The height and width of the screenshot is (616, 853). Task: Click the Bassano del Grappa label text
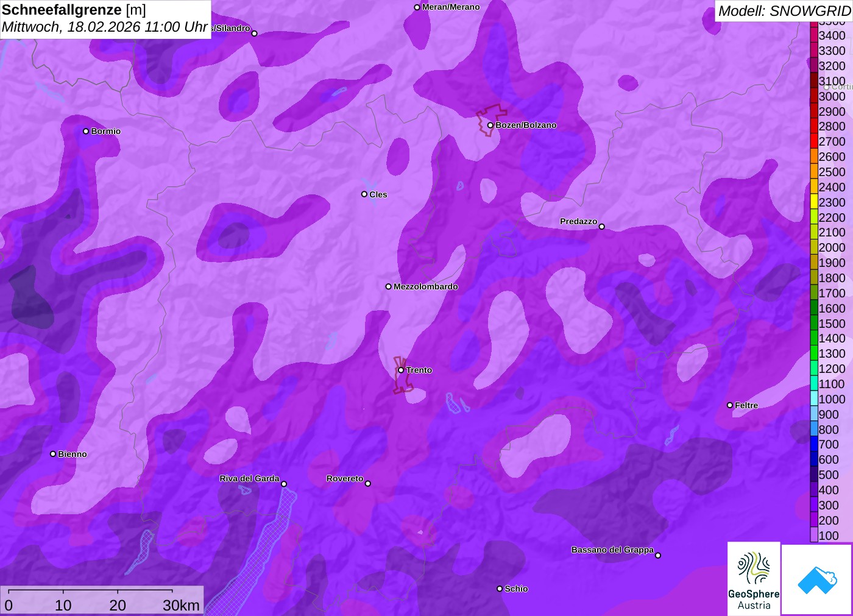coord(612,550)
